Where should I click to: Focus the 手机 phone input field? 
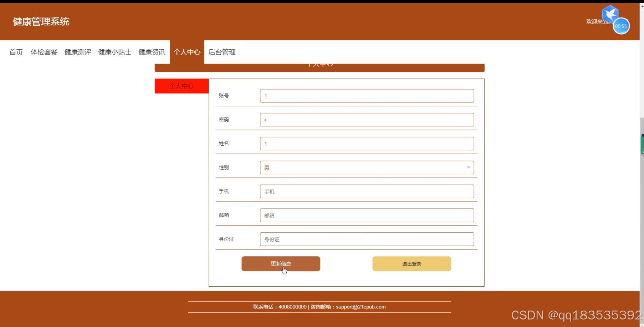click(367, 191)
